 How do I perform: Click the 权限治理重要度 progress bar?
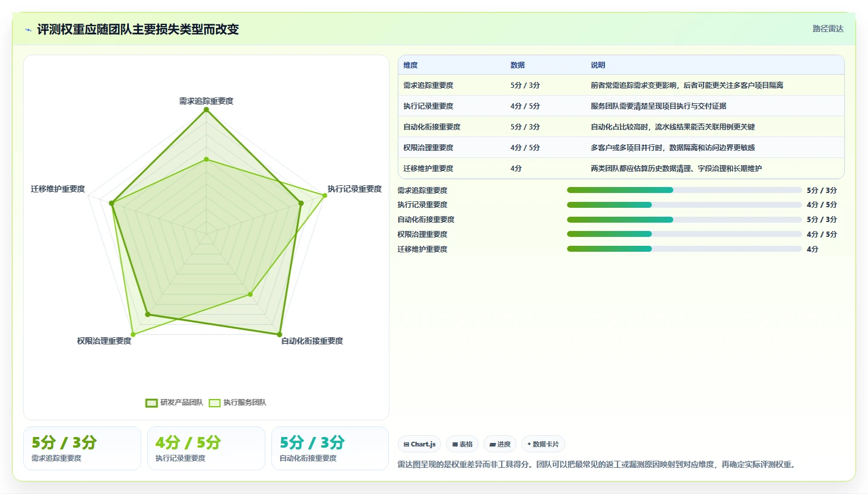[684, 235]
